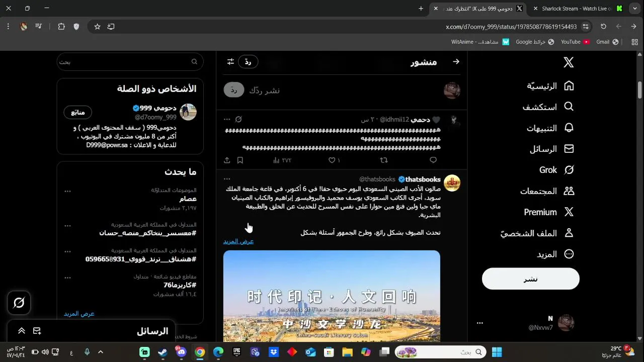
Task: Open a new browser tab
Action: [x=421, y=9]
